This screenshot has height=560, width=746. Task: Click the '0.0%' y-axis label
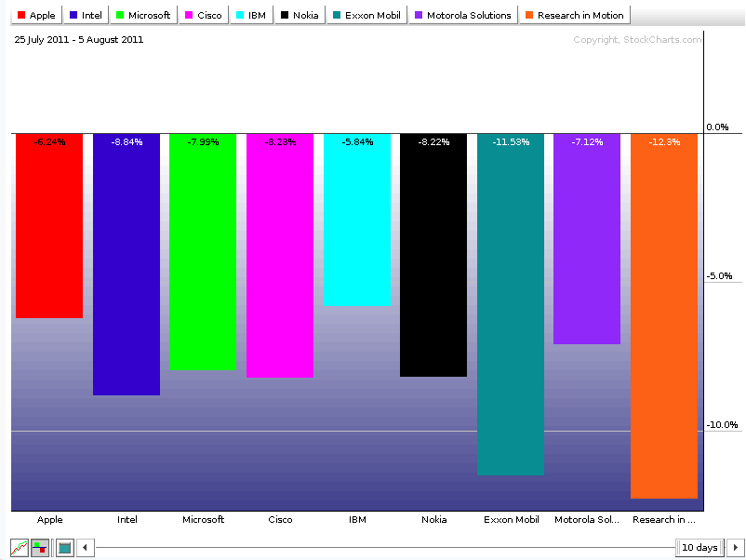(717, 127)
